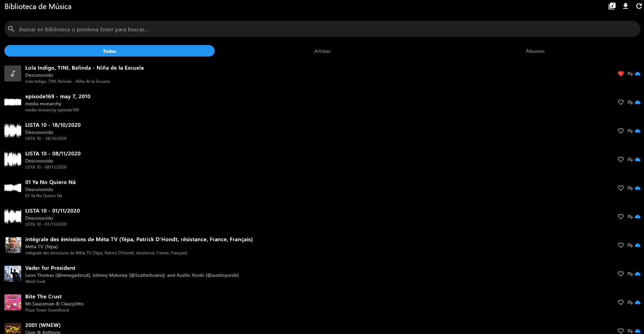Open cloud options for "Bite The Crust"
Viewport: 644px width, 334px height.
(x=638, y=302)
